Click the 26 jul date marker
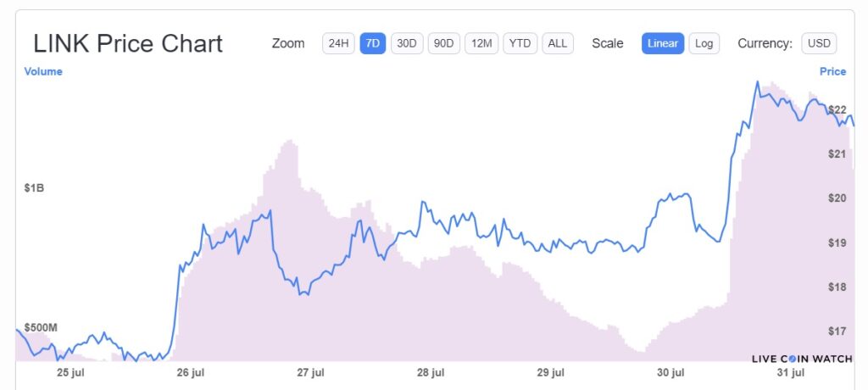Image resolution: width=868 pixels, height=390 pixels. [190, 373]
